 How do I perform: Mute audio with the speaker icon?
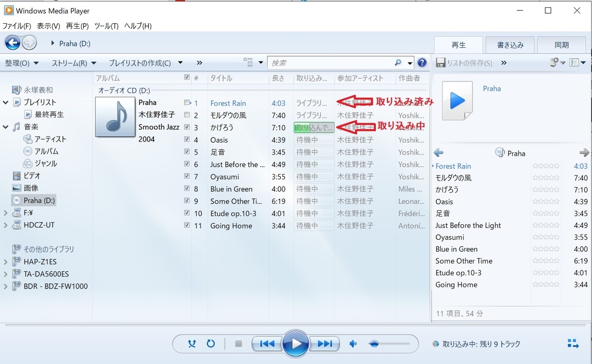point(353,344)
